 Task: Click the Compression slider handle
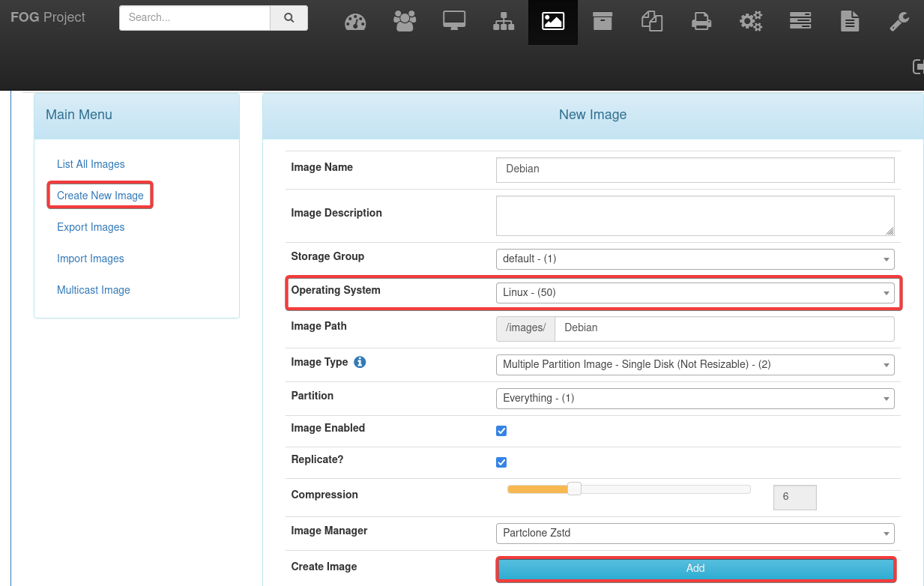click(574, 489)
